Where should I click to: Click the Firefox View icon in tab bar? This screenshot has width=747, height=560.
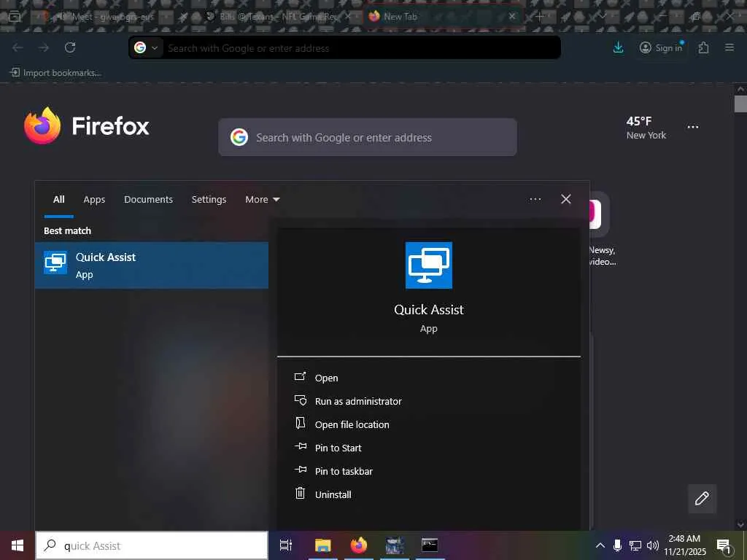click(x=15, y=17)
